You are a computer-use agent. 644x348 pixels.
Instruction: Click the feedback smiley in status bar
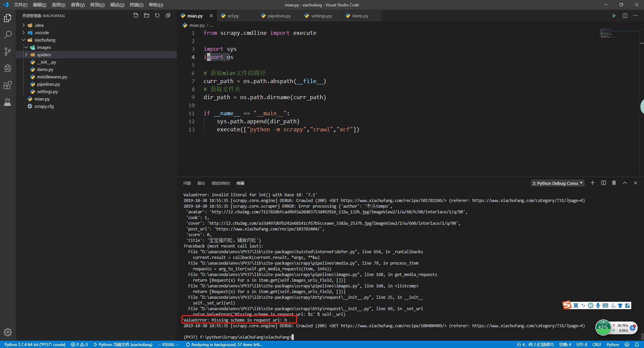(627, 344)
